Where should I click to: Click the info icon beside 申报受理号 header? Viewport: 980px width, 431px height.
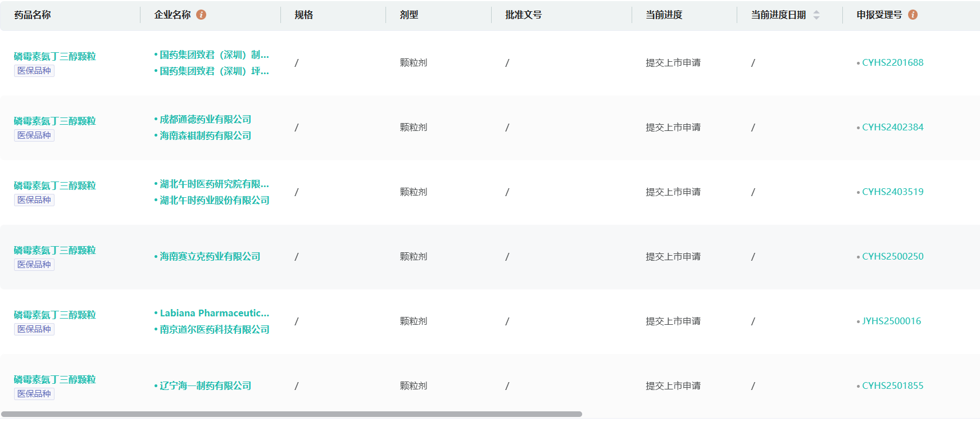pos(913,15)
